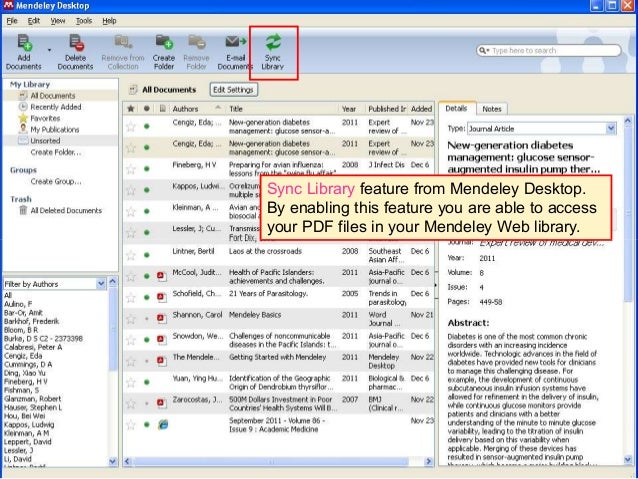Select Recently Added in sidebar

tap(56, 107)
